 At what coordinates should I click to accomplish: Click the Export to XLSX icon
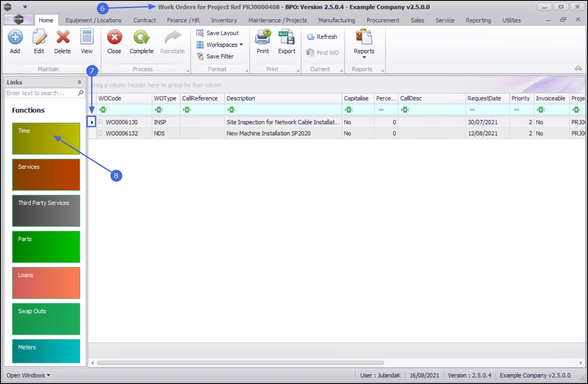(x=287, y=37)
